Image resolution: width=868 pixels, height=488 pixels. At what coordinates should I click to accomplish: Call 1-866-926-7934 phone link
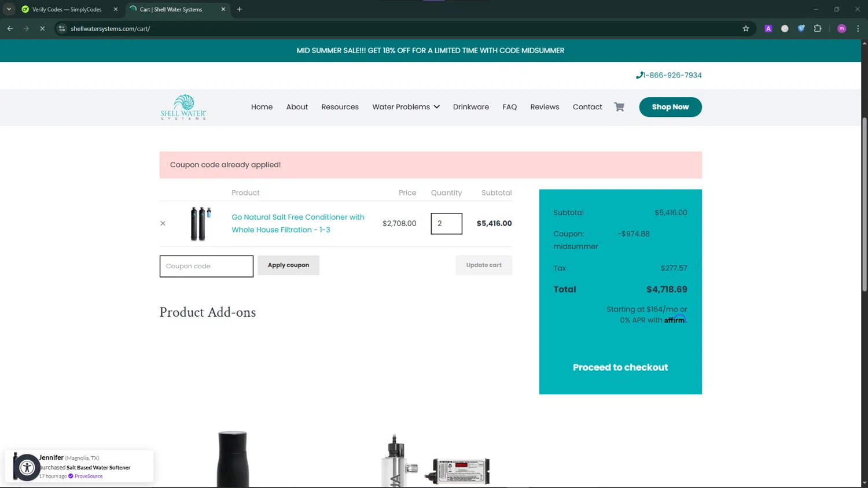pos(669,75)
